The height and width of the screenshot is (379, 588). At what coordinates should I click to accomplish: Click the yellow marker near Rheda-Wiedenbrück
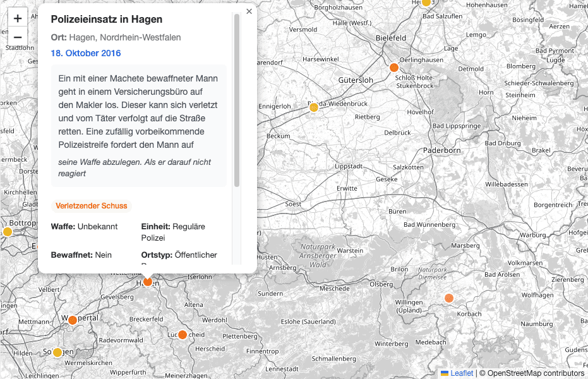click(x=313, y=107)
